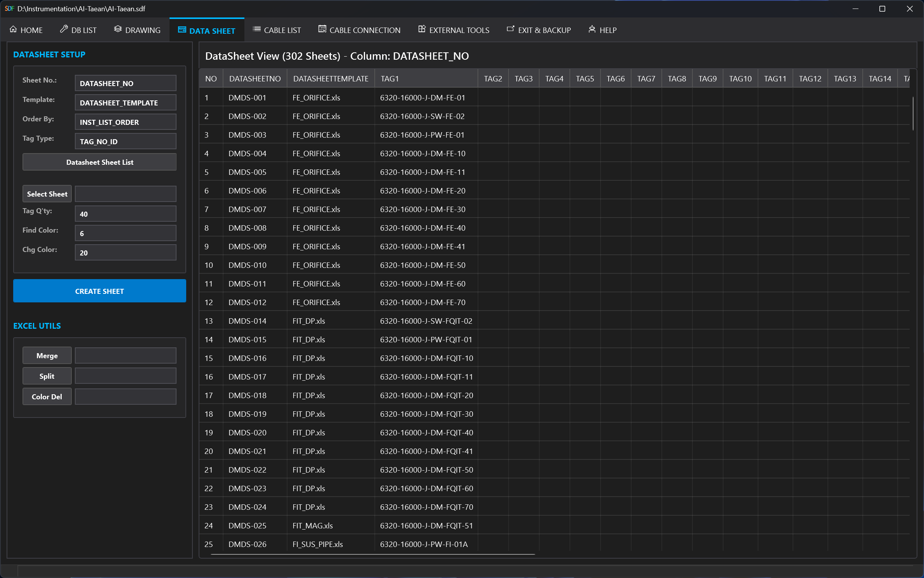
Task: Click the SDF application logo icon
Action: (x=9, y=9)
